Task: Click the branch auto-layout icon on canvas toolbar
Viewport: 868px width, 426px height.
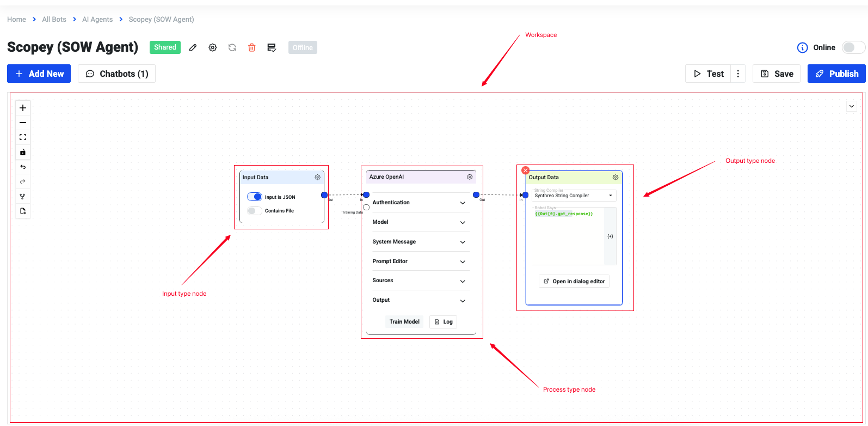Action: click(x=23, y=196)
